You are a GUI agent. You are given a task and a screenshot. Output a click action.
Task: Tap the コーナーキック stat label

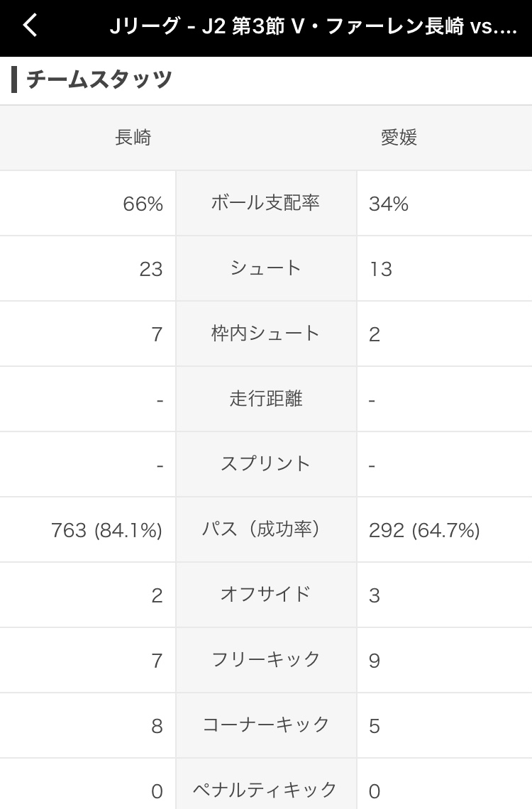(x=266, y=725)
